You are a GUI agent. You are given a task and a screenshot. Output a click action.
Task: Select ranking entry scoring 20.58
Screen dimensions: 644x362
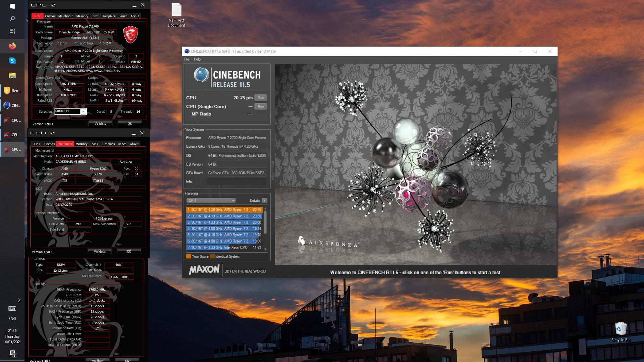[224, 216]
